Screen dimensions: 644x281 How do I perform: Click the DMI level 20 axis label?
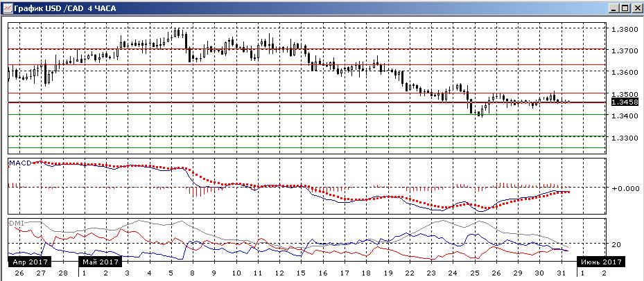(x=616, y=245)
